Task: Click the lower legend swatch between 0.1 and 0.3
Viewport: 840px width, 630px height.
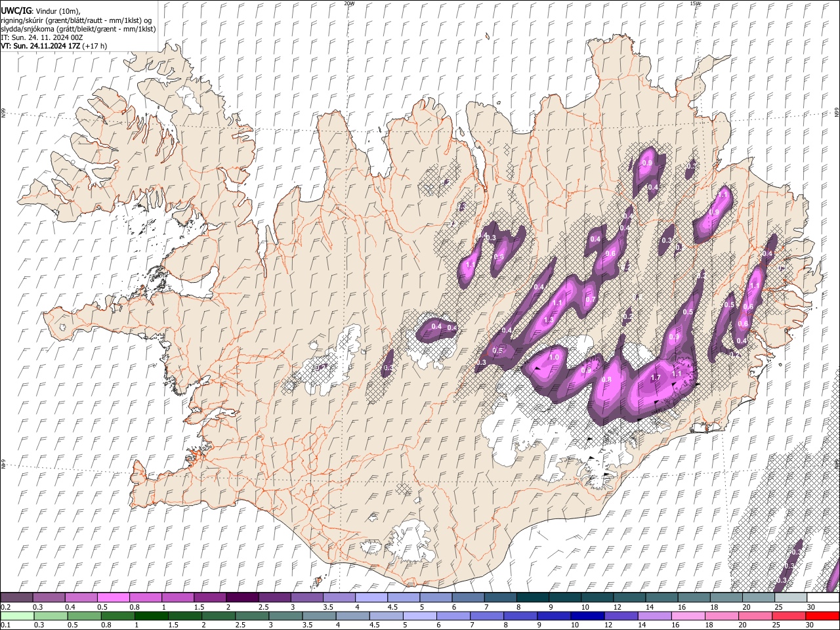Action: pyautogui.click(x=16, y=616)
